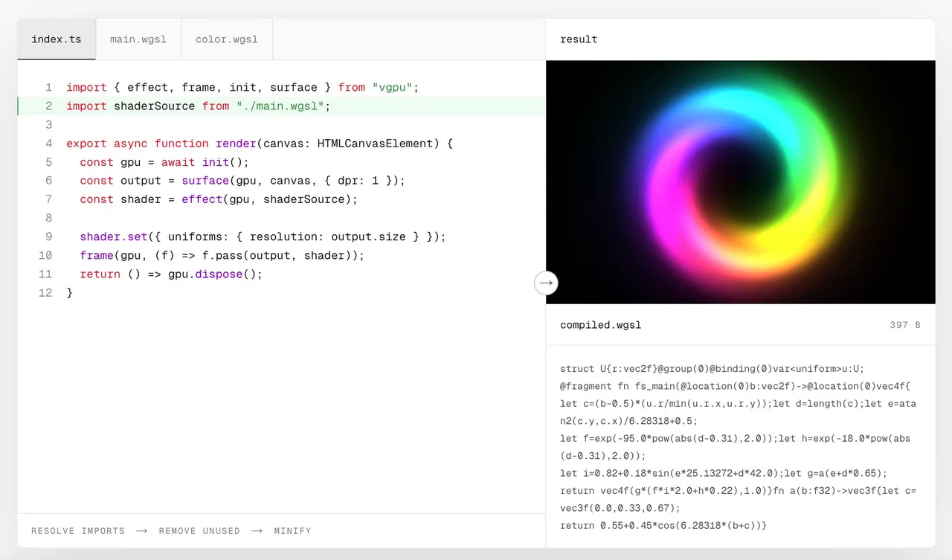Click line number 12 in the gutter
952x560 pixels.
coord(45,292)
